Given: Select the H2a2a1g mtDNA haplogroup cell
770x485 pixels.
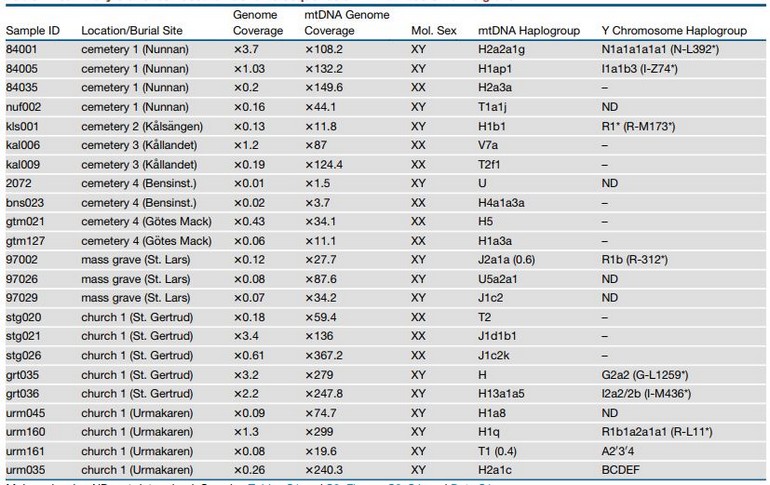Looking at the screenshot, I should pyautogui.click(x=501, y=50).
